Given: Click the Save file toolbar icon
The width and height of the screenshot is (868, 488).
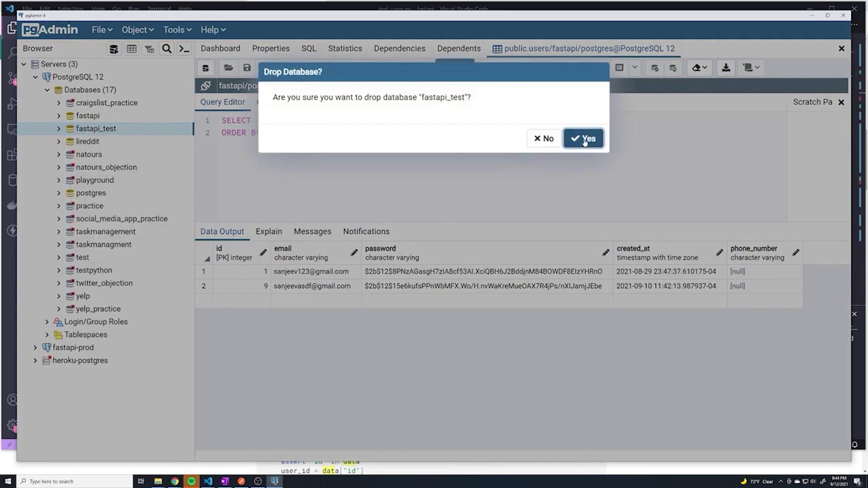Looking at the screenshot, I should (247, 68).
